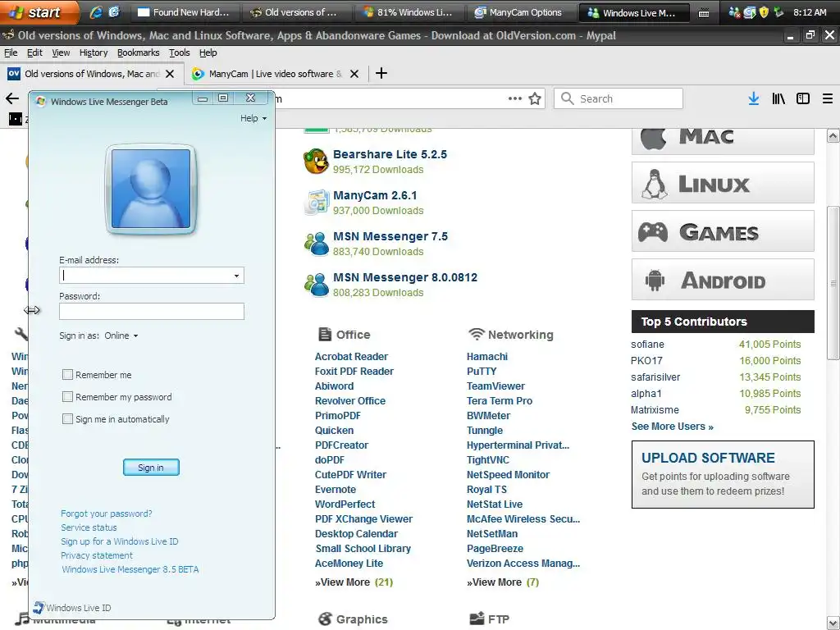The width and height of the screenshot is (840, 630).
Task: Click the MSN Messenger 7.5 buddy icon
Action: 316,244
